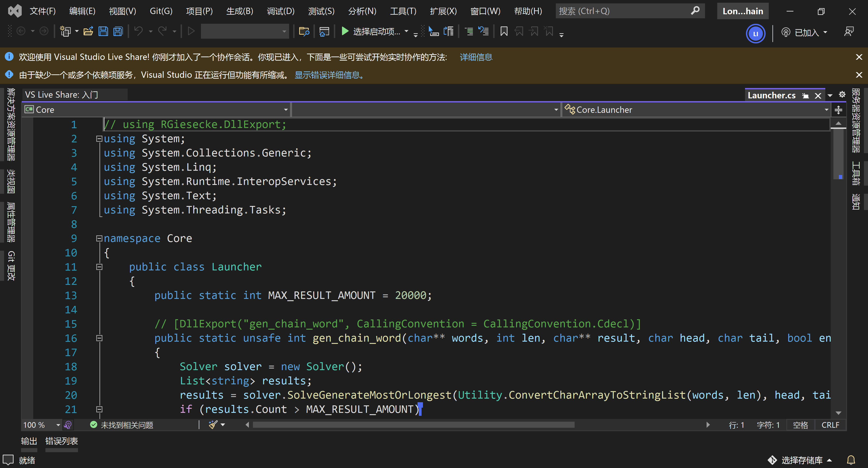
Task: Collapse the using directives region
Action: (x=99, y=139)
